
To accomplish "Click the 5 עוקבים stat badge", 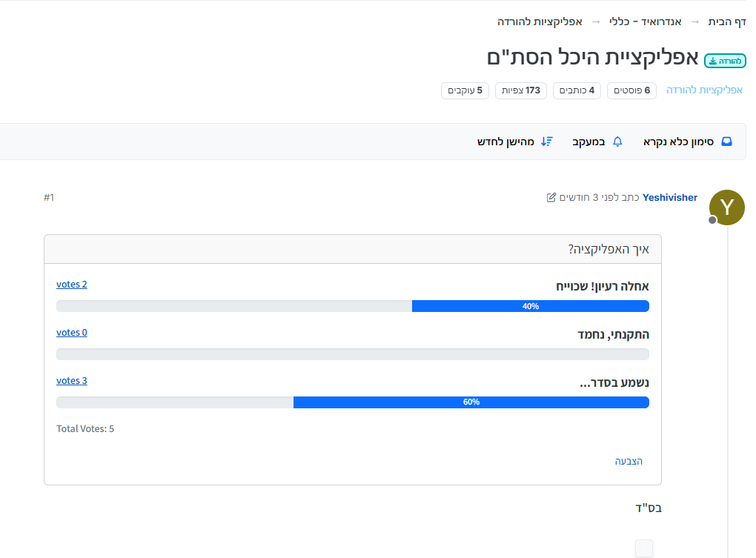I will (465, 90).
